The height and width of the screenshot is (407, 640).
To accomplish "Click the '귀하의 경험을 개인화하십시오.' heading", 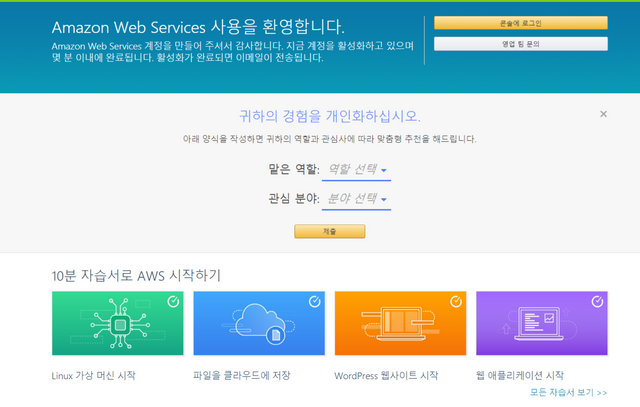I will [330, 116].
